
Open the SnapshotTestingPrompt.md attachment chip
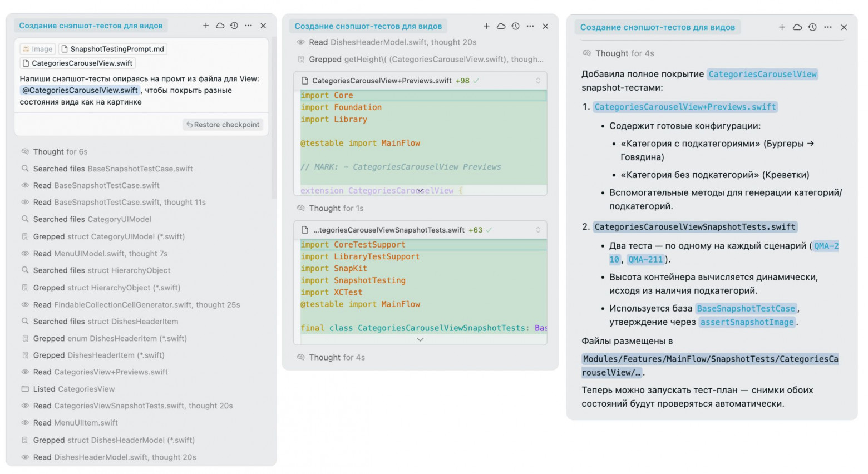113,49
